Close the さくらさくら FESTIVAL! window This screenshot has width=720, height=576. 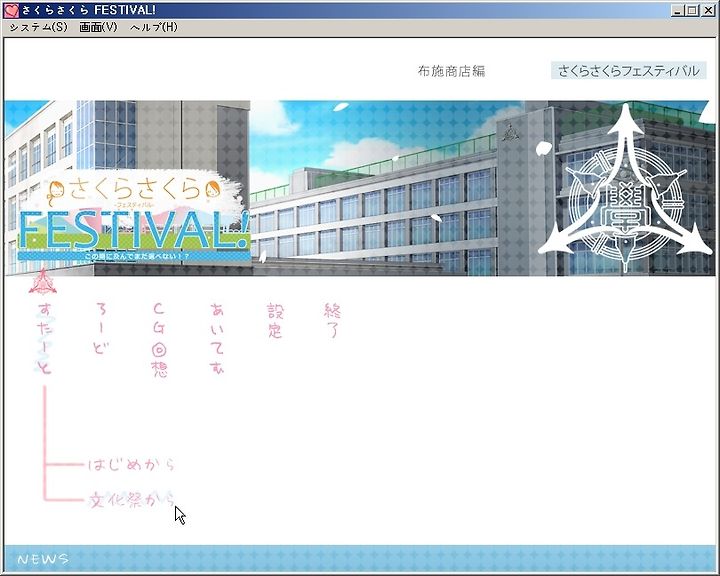(708, 10)
